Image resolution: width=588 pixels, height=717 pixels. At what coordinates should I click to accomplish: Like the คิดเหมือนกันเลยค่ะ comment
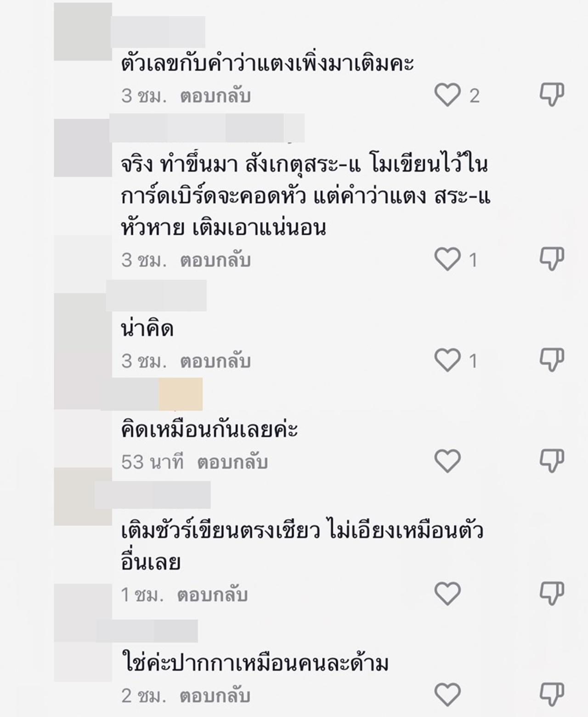click(x=447, y=461)
